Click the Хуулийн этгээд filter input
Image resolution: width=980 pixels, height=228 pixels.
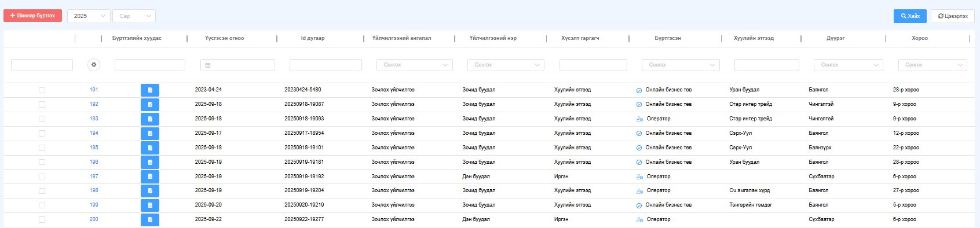767,65
